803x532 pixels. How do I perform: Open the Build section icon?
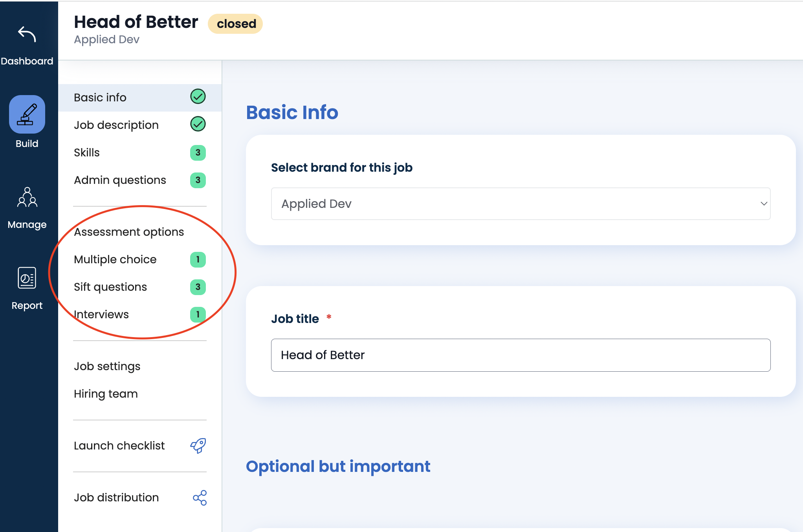click(x=27, y=114)
